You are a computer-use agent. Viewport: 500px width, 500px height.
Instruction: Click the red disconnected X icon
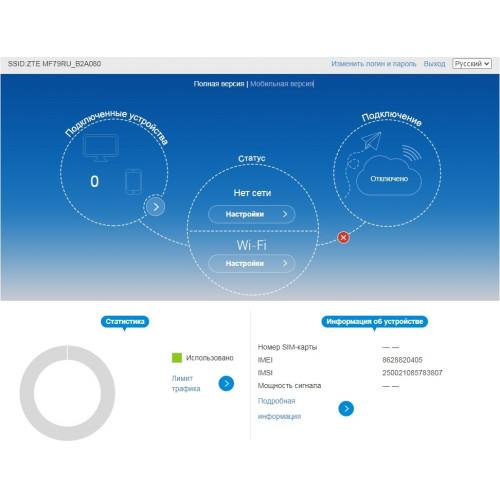tap(343, 237)
